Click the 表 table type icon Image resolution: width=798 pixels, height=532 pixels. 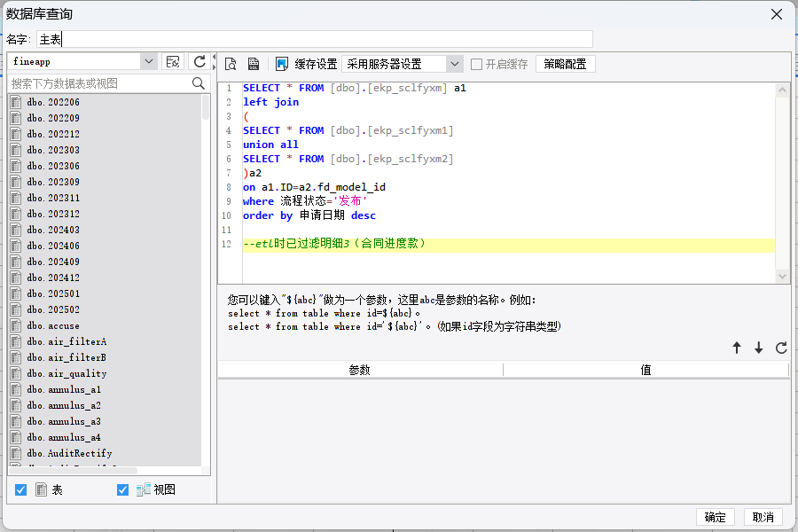coord(41,489)
